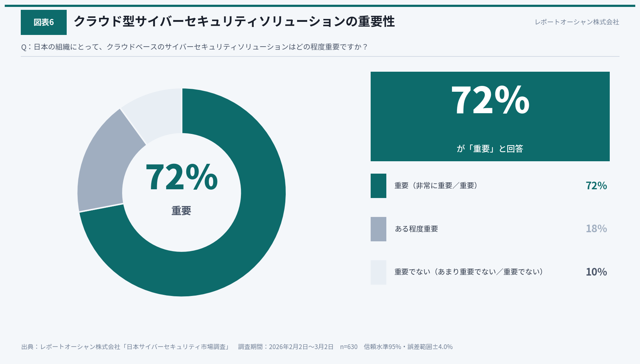Select the legend label 重要（非常に重要／重要）
640x364 pixels.
pos(436,186)
